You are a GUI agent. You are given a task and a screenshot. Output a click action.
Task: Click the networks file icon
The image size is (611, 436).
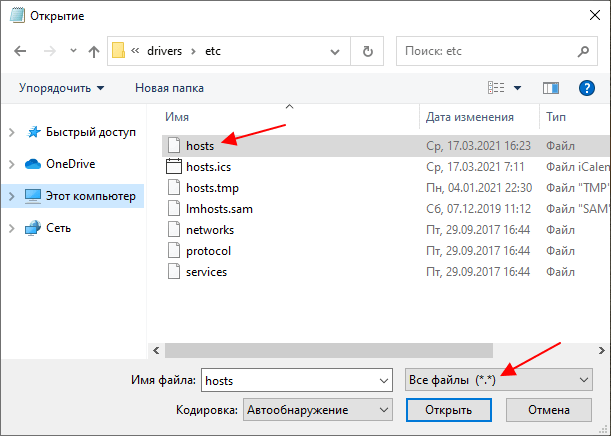coord(174,229)
